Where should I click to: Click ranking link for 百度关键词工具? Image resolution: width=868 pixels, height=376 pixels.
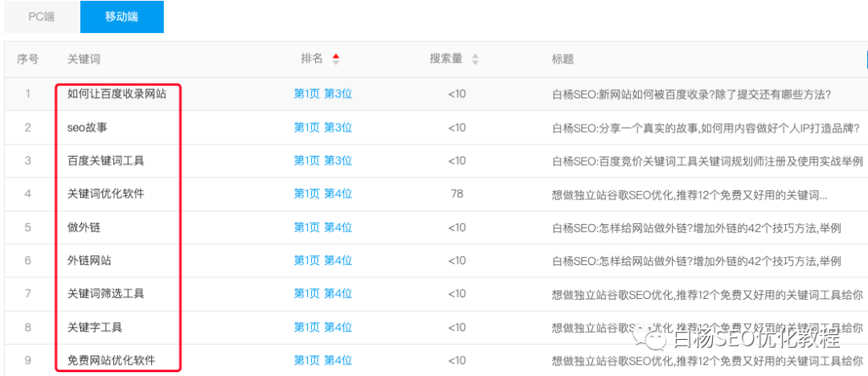pyautogui.click(x=322, y=161)
